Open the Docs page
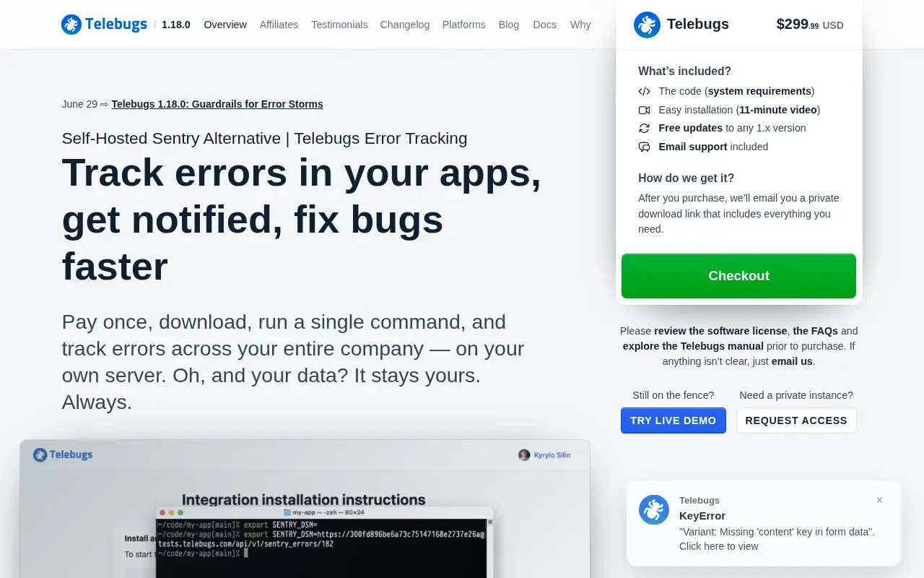Viewport: 924px width, 578px height. (544, 25)
